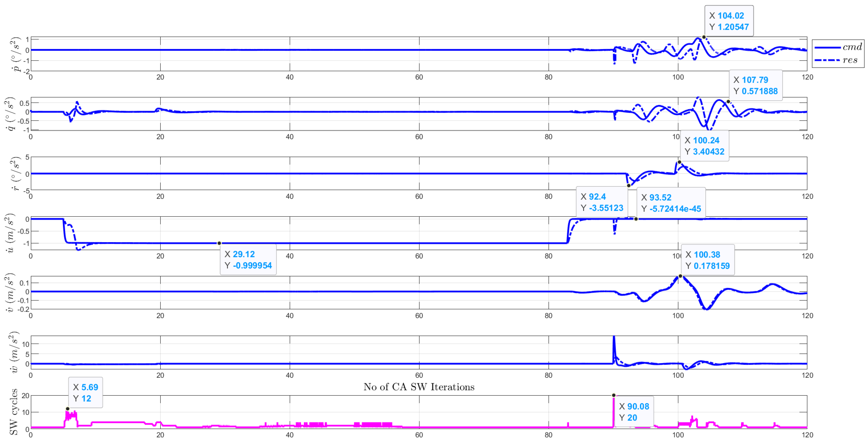Click the marker dot at the r-dot minimum at 92.4
Viewport: 868px width, 445px height.
pos(629,185)
